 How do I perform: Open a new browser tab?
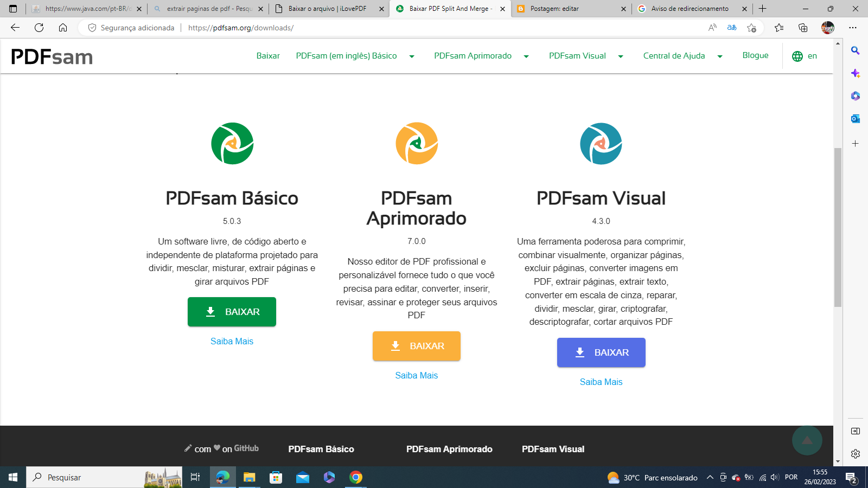tap(763, 9)
